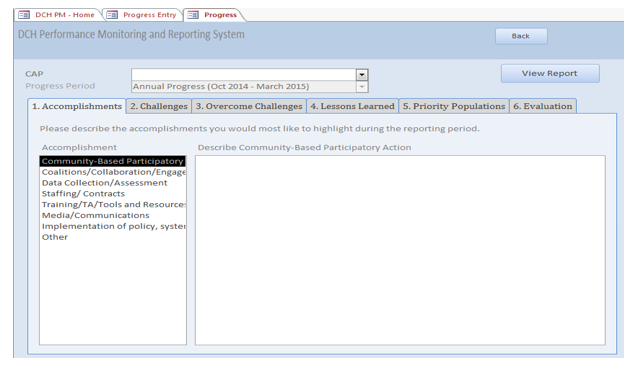Viewport: 644px width, 372px height.
Task: Click the Describe Community-Based Participatory Action label
Action: [304, 147]
